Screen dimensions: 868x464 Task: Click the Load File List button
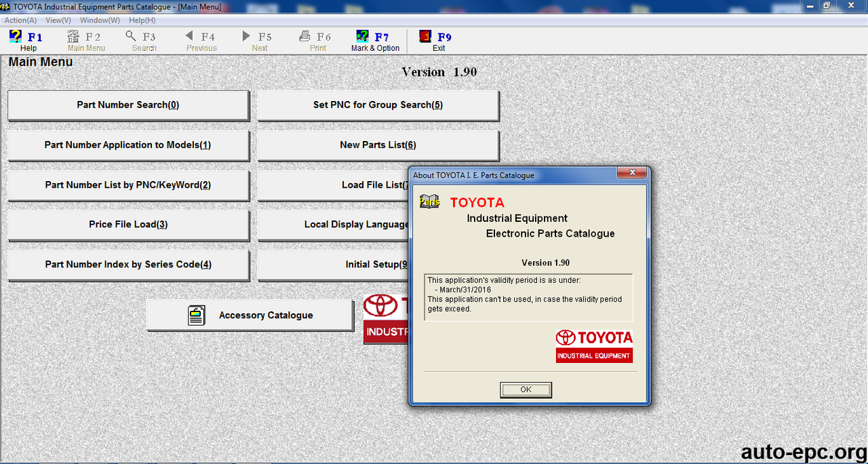click(x=333, y=185)
